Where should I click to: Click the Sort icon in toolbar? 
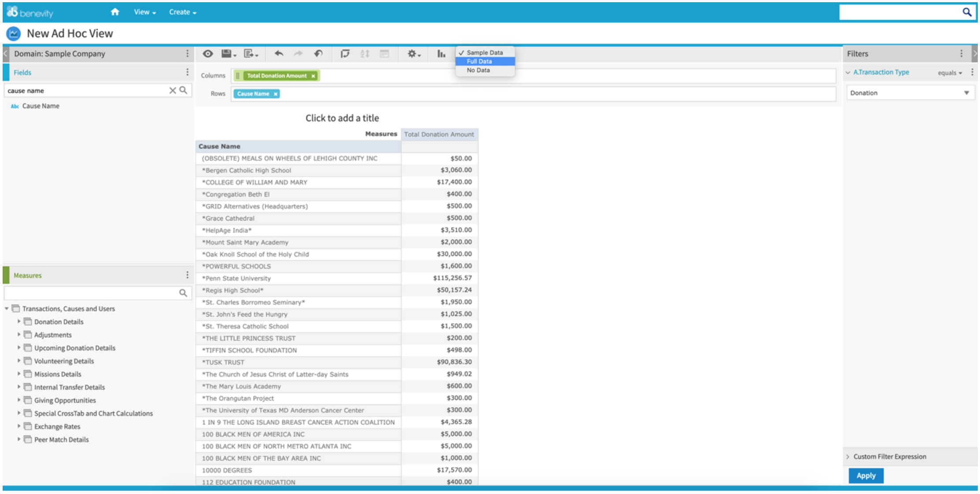(x=365, y=54)
